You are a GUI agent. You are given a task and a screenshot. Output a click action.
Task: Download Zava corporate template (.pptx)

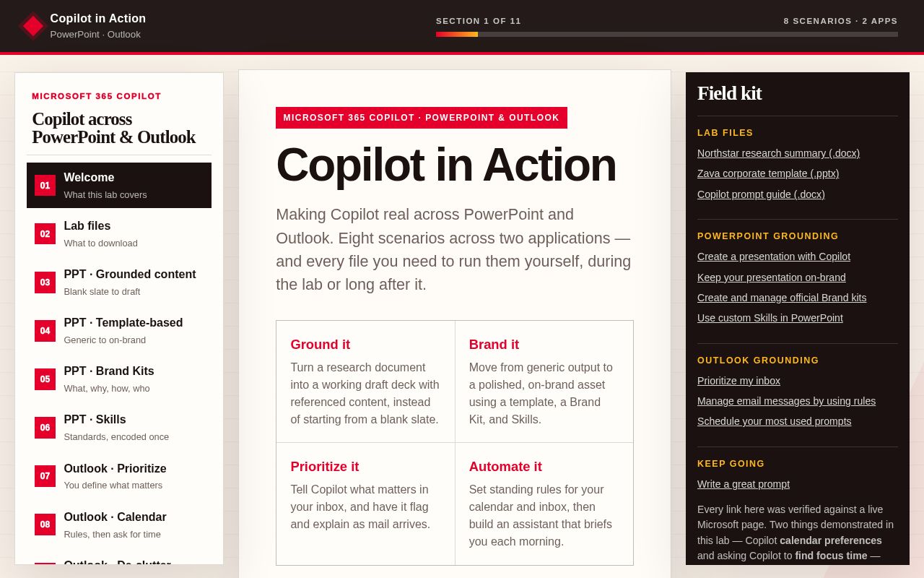(x=768, y=173)
